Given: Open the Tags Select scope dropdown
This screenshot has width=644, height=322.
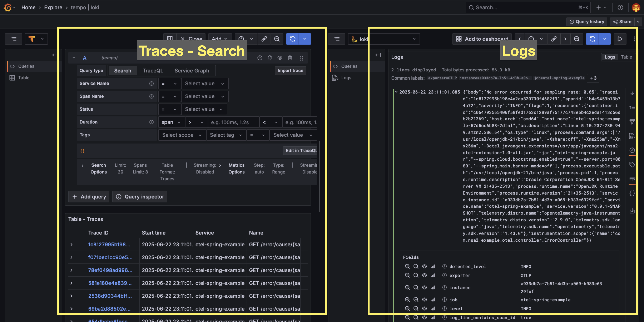Looking at the screenshot, I should (182, 135).
